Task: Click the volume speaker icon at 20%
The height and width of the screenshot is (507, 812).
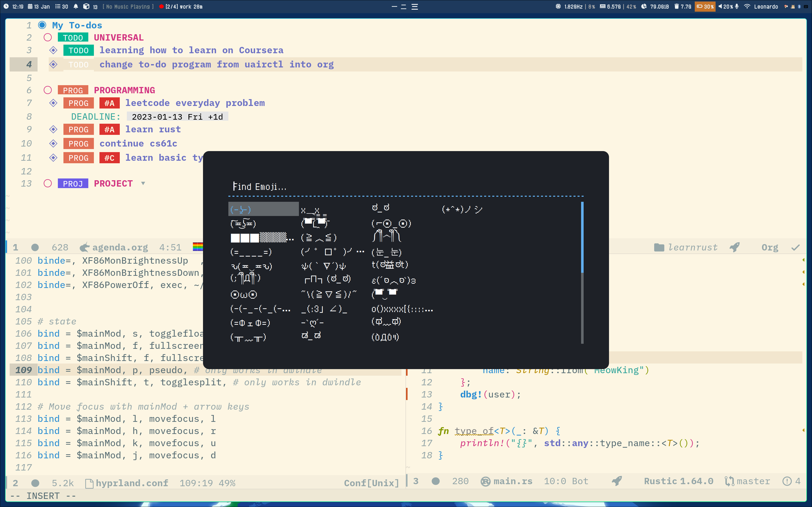Action: (720, 6)
